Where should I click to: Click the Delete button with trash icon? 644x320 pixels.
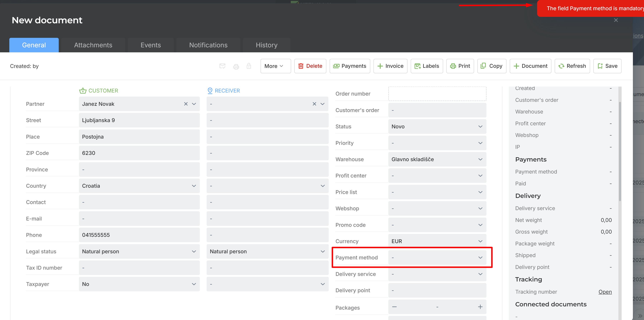(x=310, y=66)
